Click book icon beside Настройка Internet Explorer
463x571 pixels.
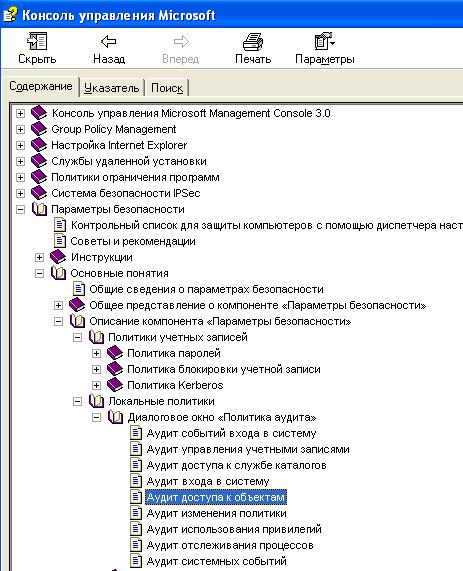(x=39, y=145)
